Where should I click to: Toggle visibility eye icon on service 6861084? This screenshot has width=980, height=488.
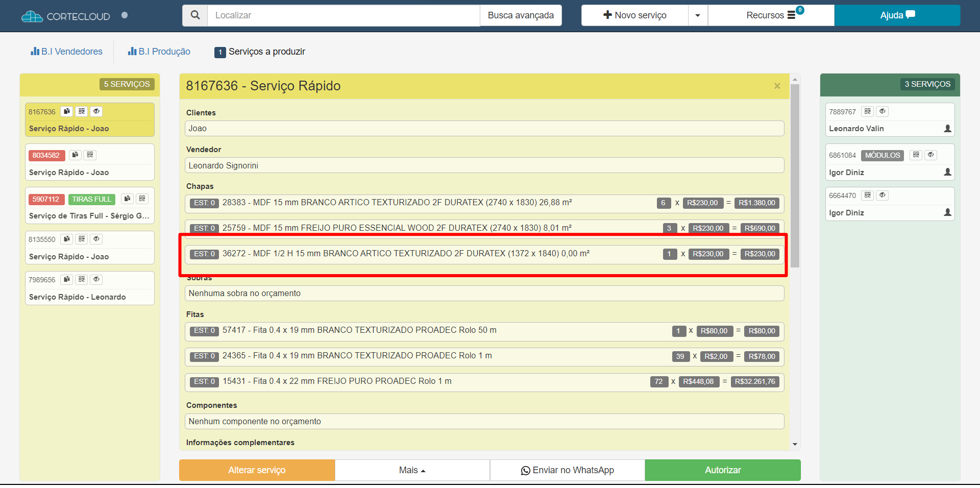[x=931, y=155]
